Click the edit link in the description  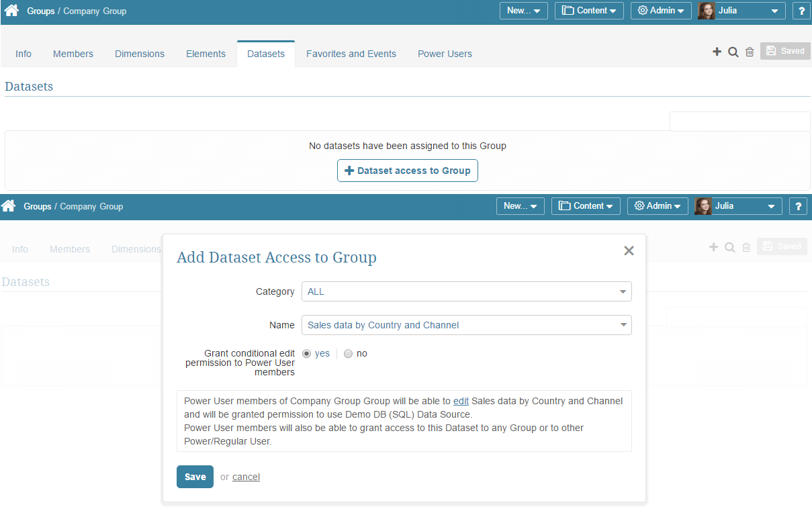pos(461,401)
